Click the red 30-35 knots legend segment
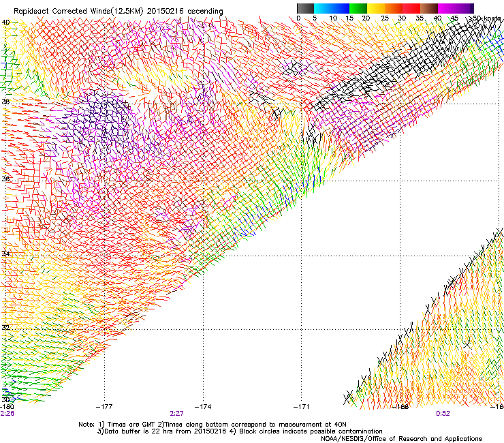This screenshot has width=504, height=443. (x=411, y=8)
